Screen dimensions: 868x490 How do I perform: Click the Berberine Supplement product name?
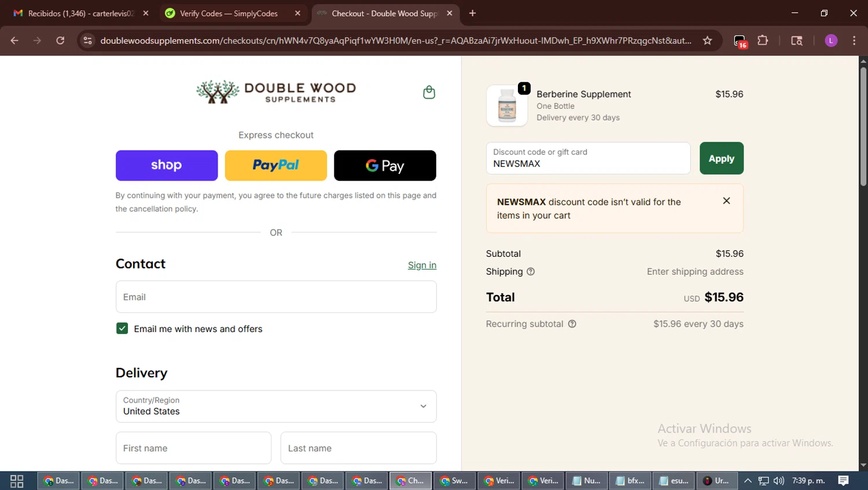tap(583, 94)
